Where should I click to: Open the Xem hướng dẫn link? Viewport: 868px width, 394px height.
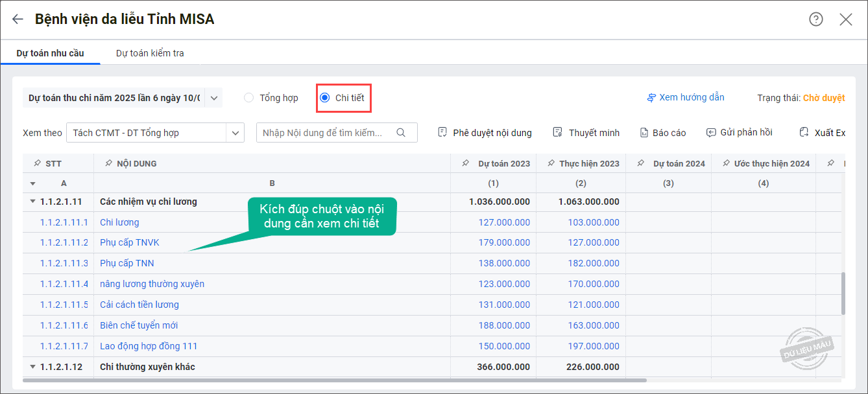point(686,97)
